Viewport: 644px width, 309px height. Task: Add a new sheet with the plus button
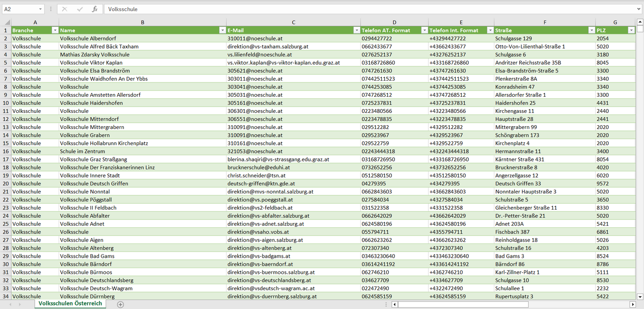point(120,305)
